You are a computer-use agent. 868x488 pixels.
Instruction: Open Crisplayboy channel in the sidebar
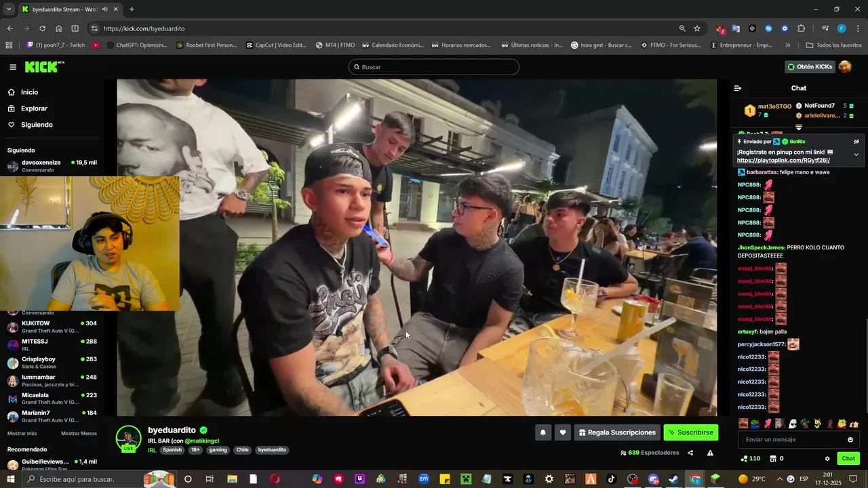point(53,363)
